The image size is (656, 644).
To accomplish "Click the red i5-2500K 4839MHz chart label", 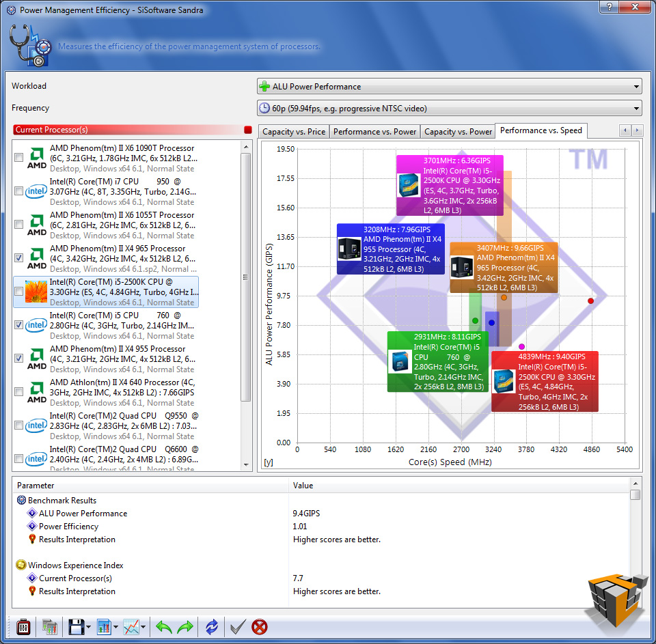I will click(x=545, y=381).
